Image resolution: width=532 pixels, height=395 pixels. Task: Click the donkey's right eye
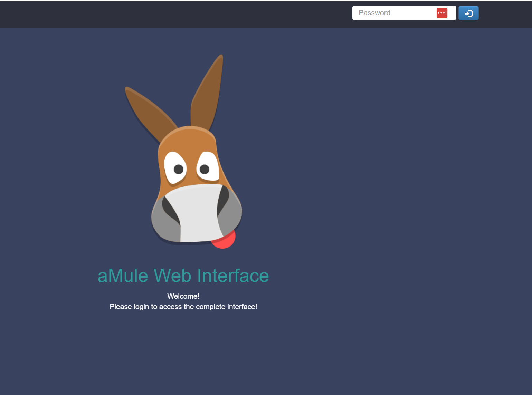click(208, 166)
